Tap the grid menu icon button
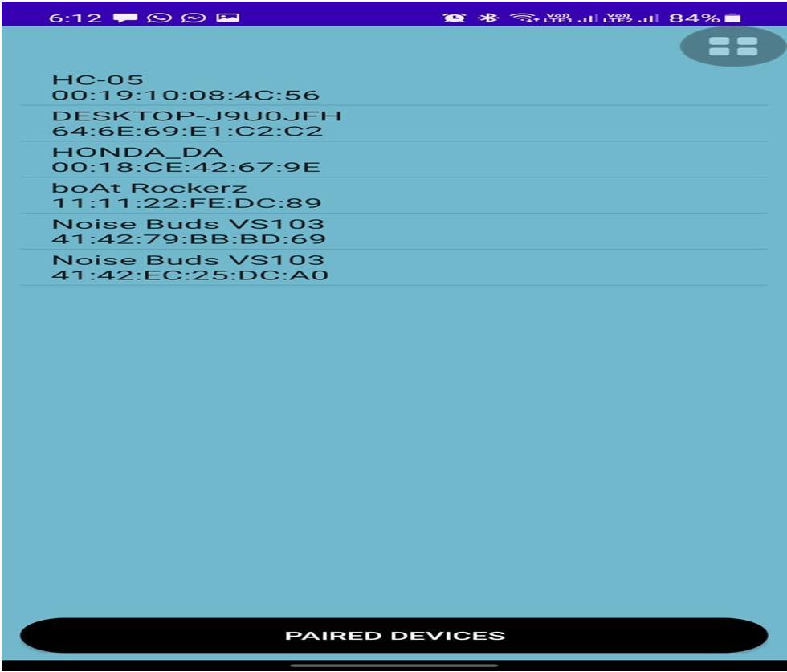Screen dimensions: 787x672 coord(732,47)
